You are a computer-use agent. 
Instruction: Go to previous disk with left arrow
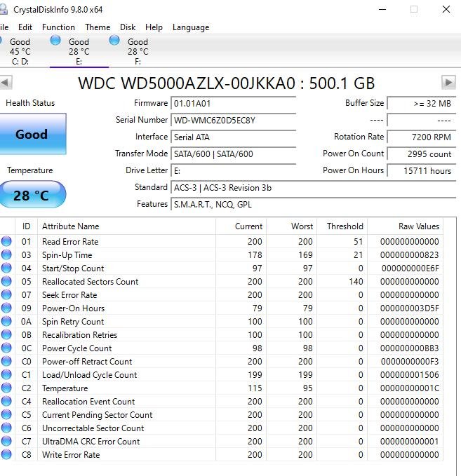click(x=6, y=82)
